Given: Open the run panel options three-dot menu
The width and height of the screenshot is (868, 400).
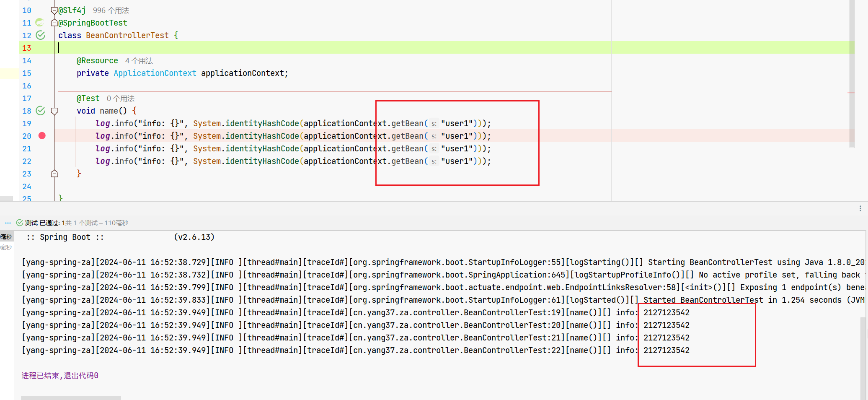Looking at the screenshot, I should [x=860, y=208].
